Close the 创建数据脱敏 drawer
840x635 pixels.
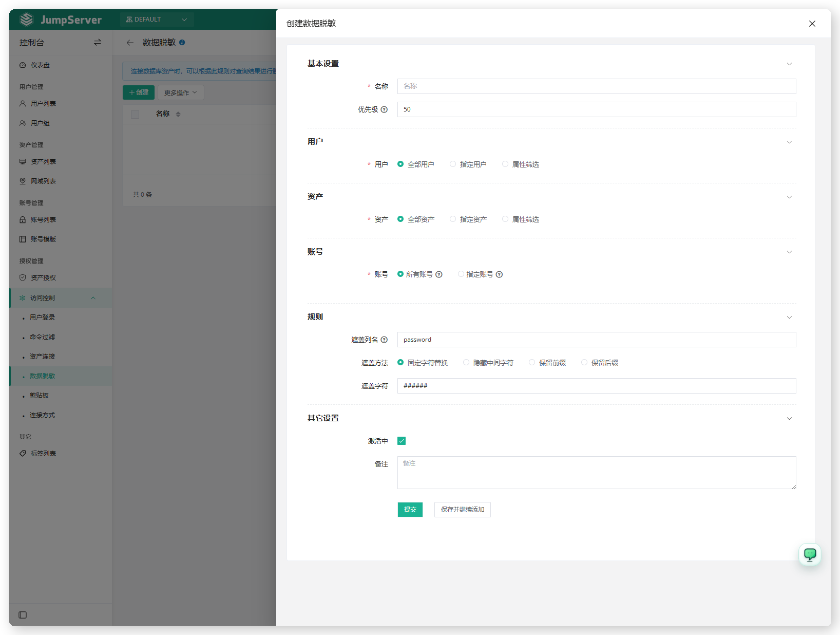(x=812, y=24)
